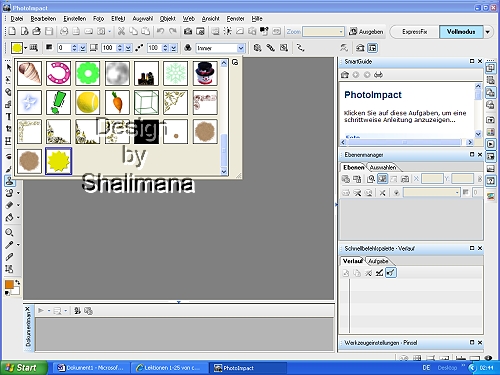Image resolution: width=500 pixels, height=375 pixels.
Task: Click the Save disk icon
Action: pos(49,31)
